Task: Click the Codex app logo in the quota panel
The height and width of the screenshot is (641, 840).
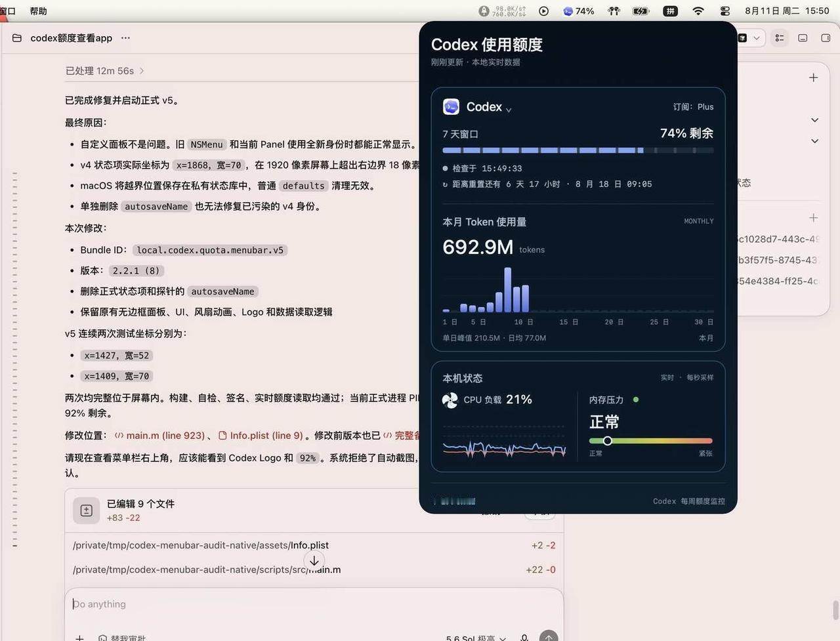Action: click(451, 106)
